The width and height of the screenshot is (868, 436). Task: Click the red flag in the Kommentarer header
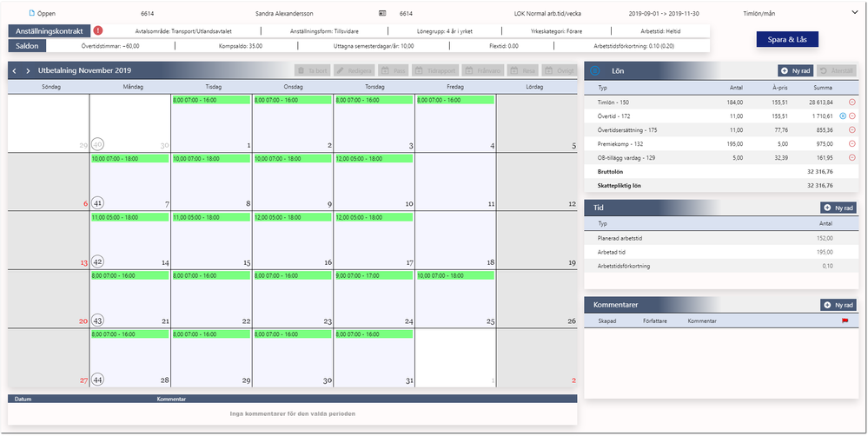pos(845,320)
